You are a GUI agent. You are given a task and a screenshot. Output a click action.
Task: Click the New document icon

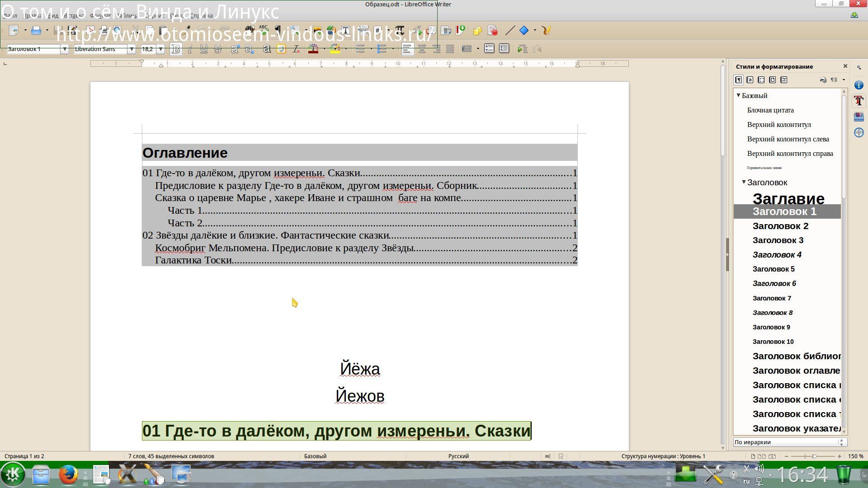[x=14, y=30]
